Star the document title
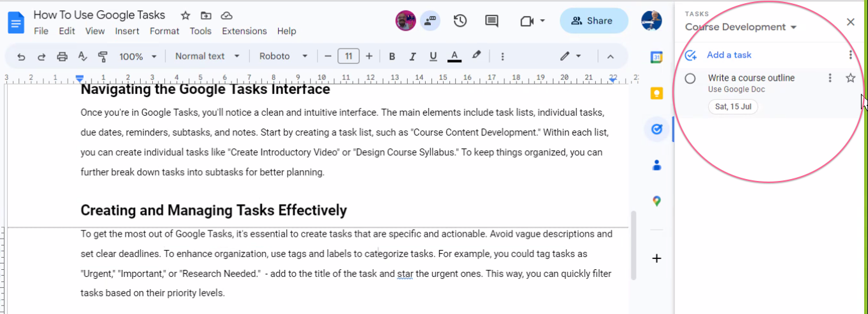Screen dimensions: 868x314 [x=185, y=15]
